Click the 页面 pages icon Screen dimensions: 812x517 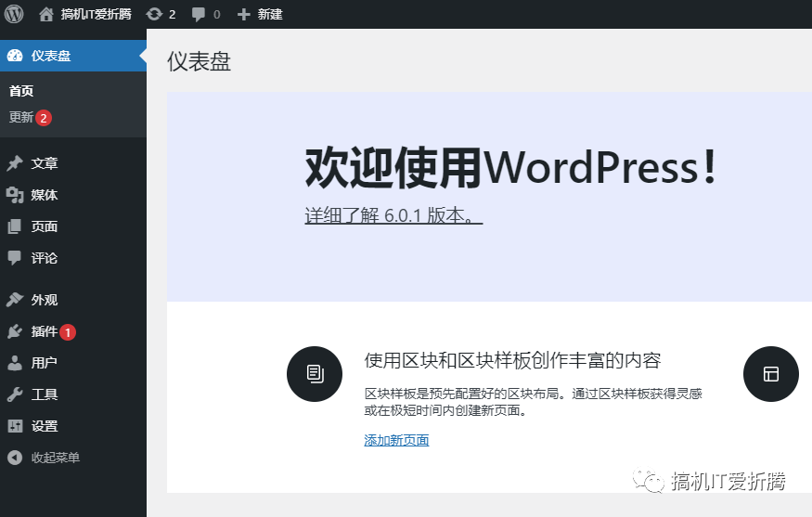click(x=15, y=226)
